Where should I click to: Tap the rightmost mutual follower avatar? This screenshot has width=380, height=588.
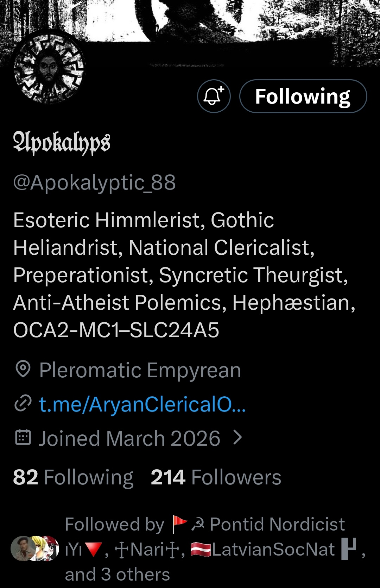[51, 549]
